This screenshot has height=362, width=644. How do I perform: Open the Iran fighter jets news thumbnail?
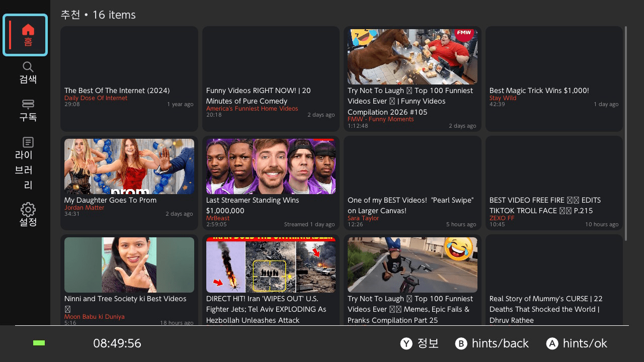[271, 265]
